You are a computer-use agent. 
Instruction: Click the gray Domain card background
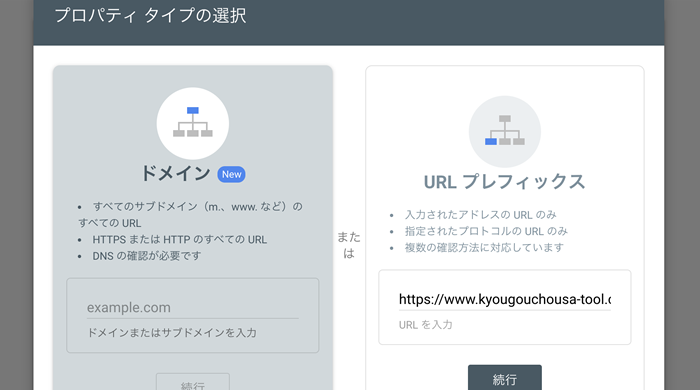(x=193, y=228)
